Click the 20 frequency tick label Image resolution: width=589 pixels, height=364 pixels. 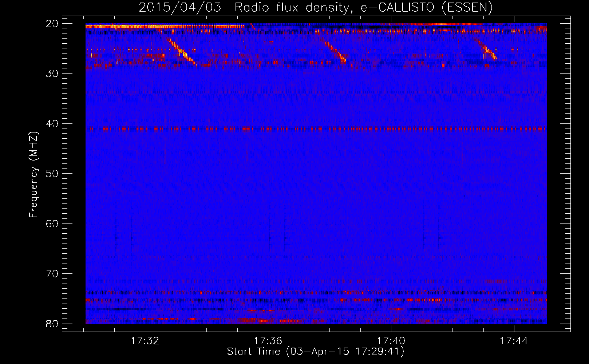(52, 24)
